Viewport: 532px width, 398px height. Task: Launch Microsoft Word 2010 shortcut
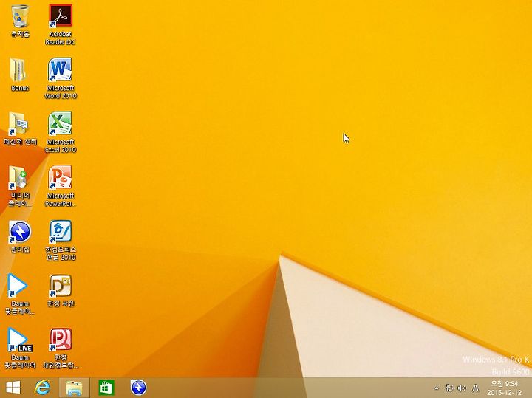coord(61,78)
